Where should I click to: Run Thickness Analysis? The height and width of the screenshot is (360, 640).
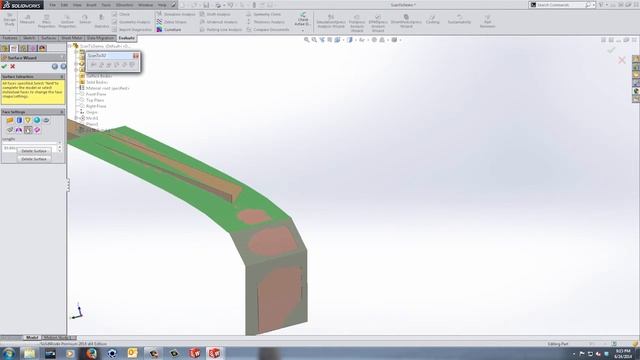[265, 22]
